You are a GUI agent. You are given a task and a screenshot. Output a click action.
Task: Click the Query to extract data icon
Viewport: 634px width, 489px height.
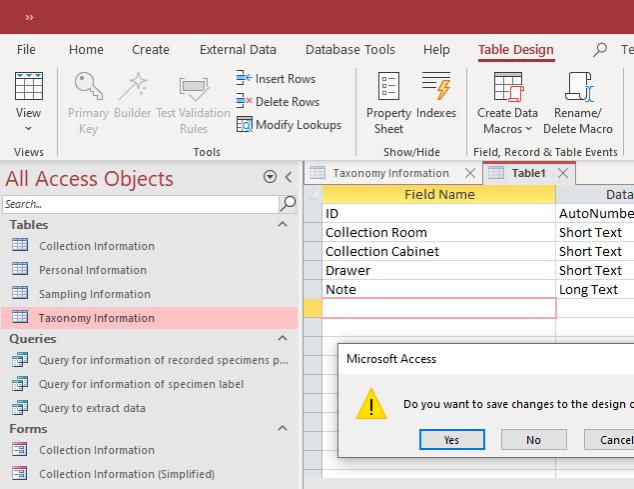[x=20, y=407]
